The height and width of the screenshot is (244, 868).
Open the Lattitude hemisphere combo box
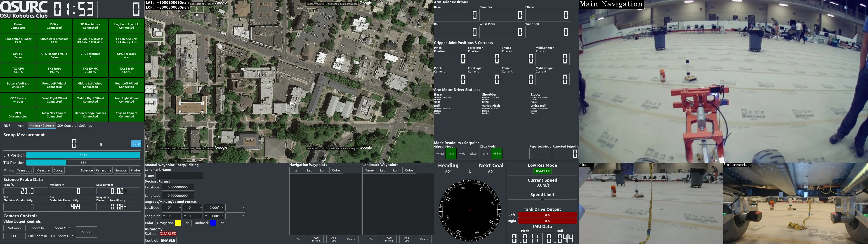coord(235,208)
